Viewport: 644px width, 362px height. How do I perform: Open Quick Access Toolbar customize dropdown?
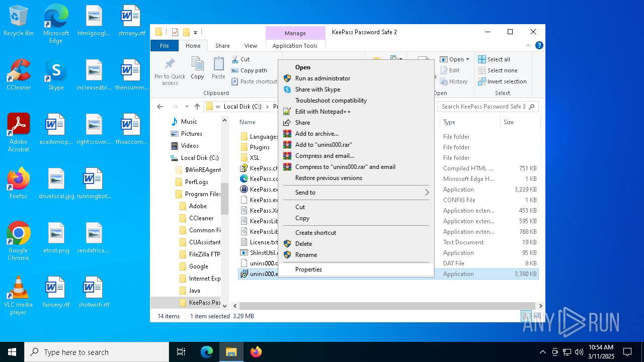196,32
